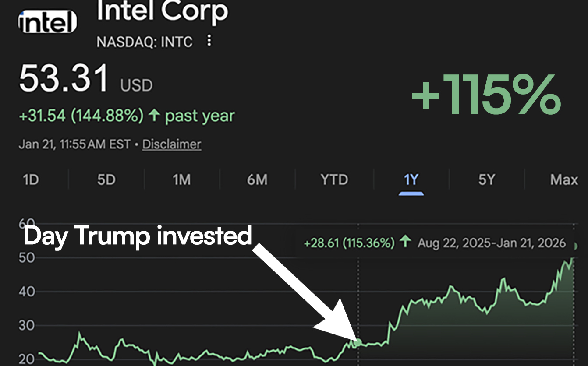
Task: Select the 1D time range tab
Action: 31,179
